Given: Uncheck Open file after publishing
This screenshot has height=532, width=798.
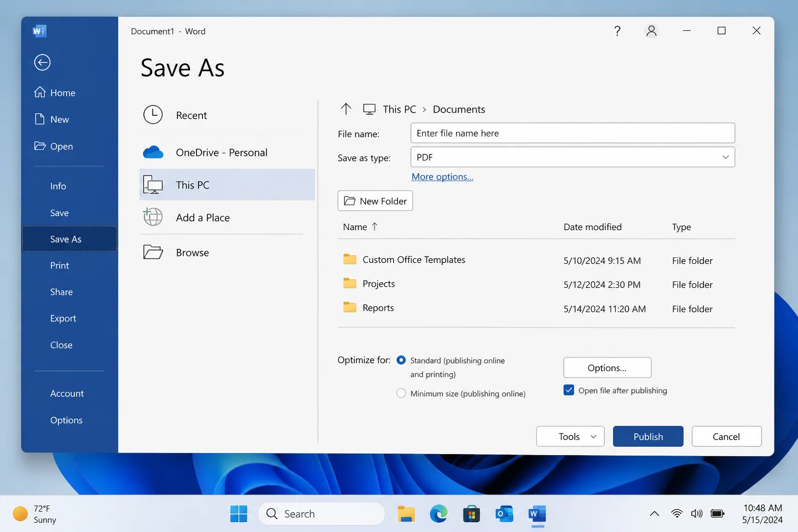Looking at the screenshot, I should click(569, 390).
